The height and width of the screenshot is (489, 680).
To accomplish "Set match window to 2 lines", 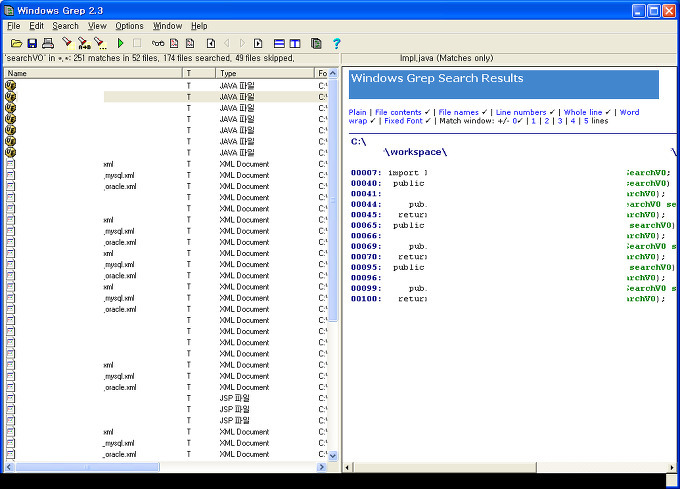I will click(x=547, y=121).
